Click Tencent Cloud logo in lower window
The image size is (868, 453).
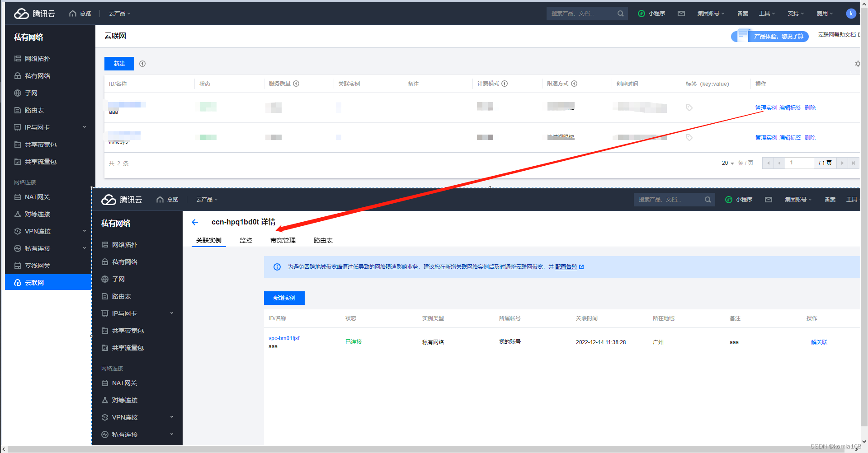click(122, 200)
